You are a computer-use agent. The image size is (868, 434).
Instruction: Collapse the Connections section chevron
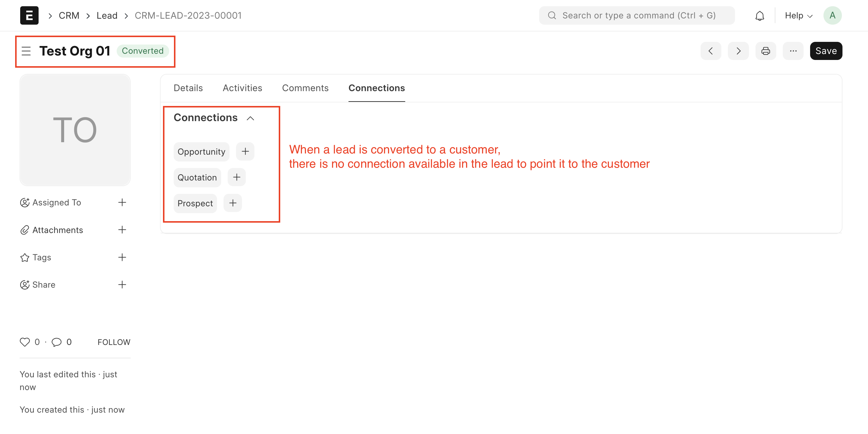coord(250,118)
